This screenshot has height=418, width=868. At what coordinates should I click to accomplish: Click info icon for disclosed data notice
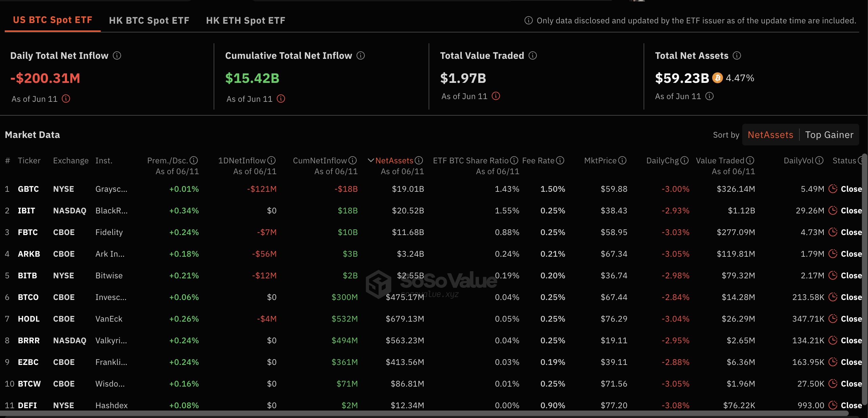pyautogui.click(x=528, y=21)
